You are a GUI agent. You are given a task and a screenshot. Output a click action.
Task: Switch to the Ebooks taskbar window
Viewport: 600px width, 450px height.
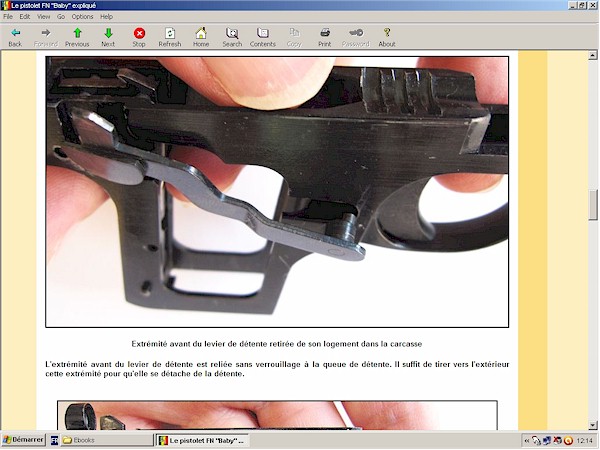pos(107,440)
